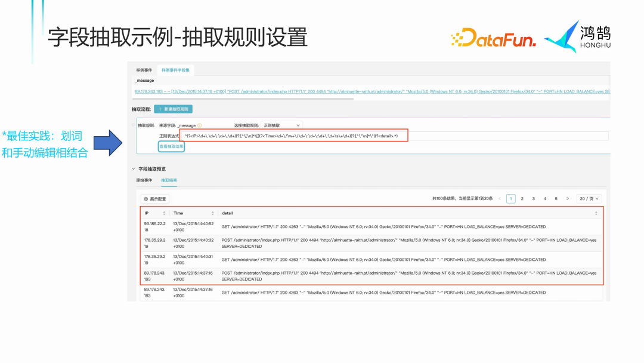Open the 正则抽取 extraction rule dropdown
Viewport: 644px width, 363px height.
[x=280, y=125]
